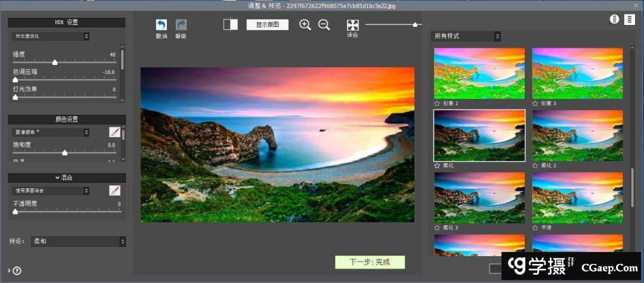Collapse the 混合 blend section header

coord(67,178)
